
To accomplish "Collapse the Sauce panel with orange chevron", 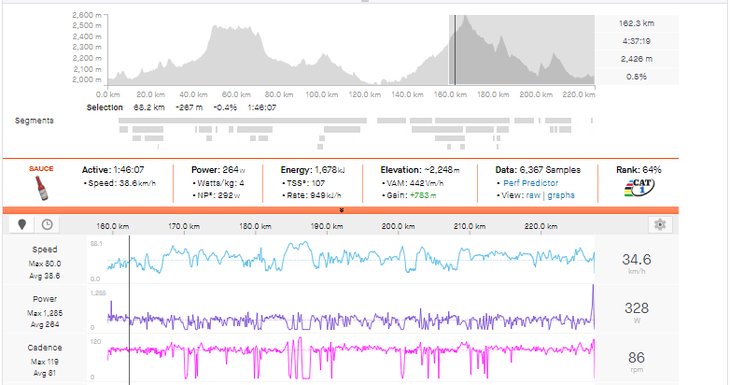I will 341,210.
